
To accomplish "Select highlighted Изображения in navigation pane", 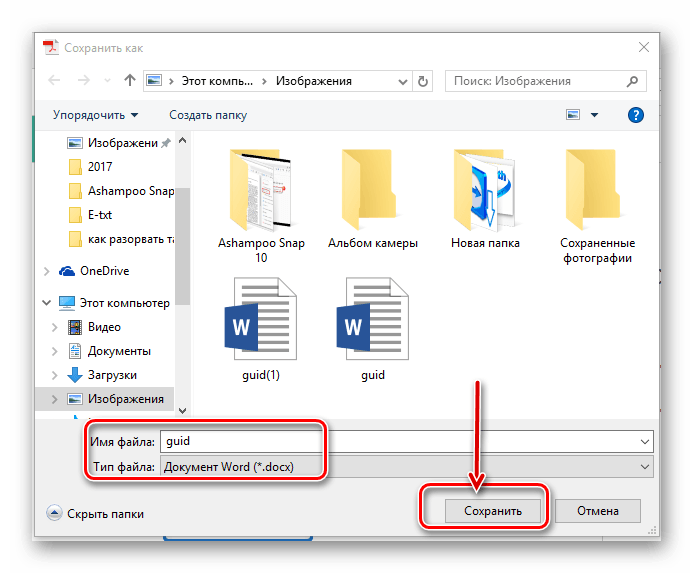I will 115,399.
